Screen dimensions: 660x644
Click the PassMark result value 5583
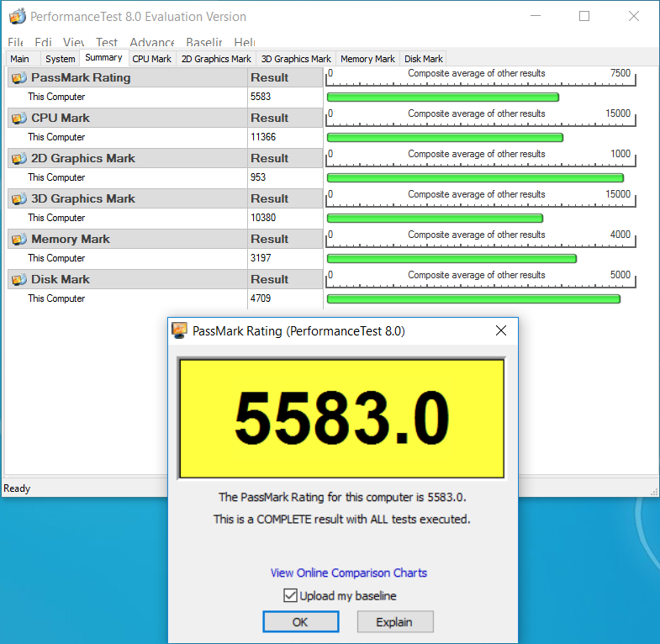[261, 97]
